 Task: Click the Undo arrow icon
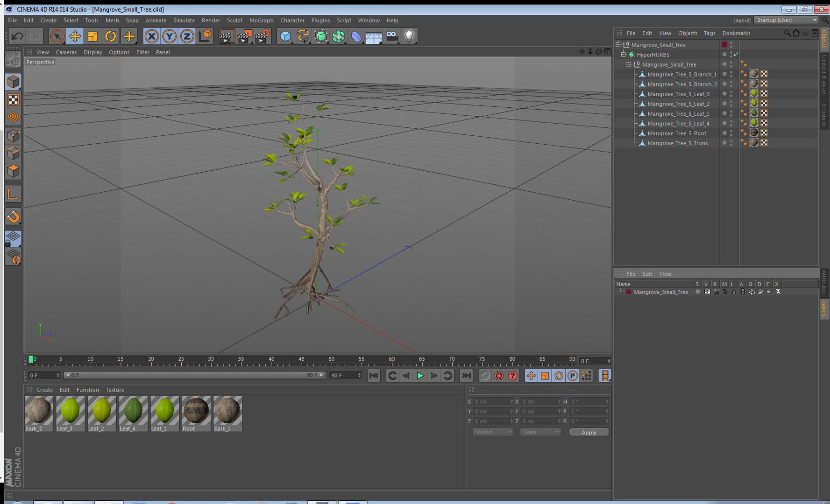tap(17, 36)
